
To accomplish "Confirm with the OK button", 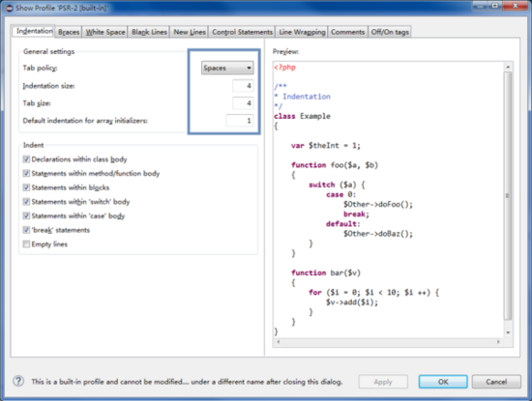I will click(443, 382).
